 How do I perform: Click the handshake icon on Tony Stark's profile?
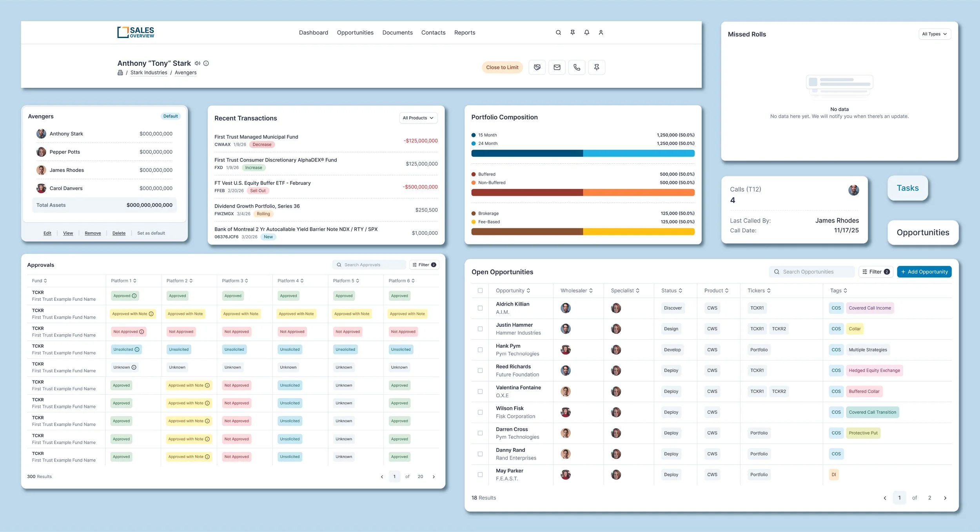click(x=537, y=67)
